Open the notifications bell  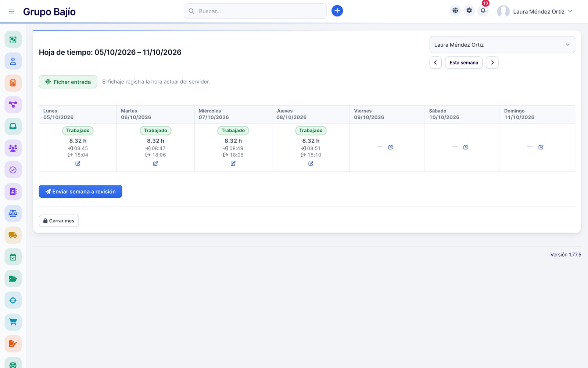pos(483,11)
